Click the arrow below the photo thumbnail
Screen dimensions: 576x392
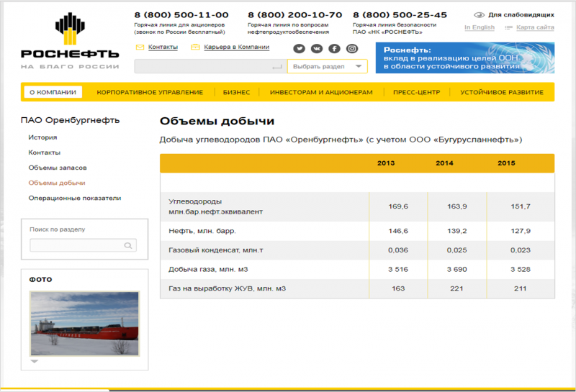pyautogui.click(x=34, y=362)
